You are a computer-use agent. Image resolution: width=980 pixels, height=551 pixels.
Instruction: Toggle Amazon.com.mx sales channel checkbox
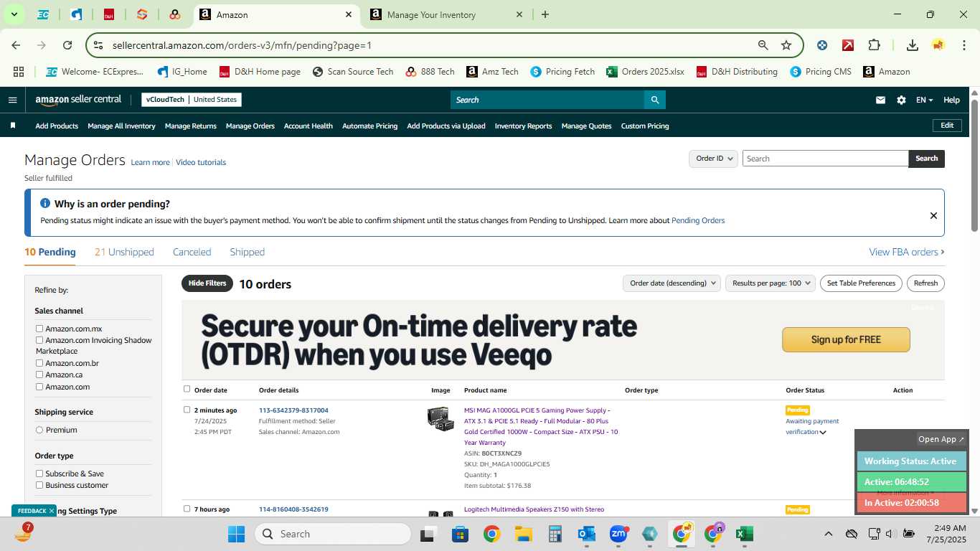(x=39, y=329)
